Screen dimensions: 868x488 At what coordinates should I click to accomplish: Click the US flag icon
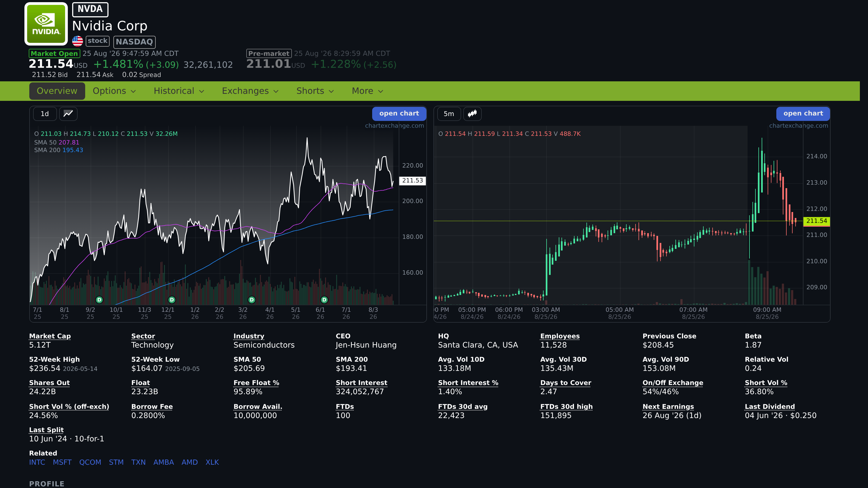point(78,41)
